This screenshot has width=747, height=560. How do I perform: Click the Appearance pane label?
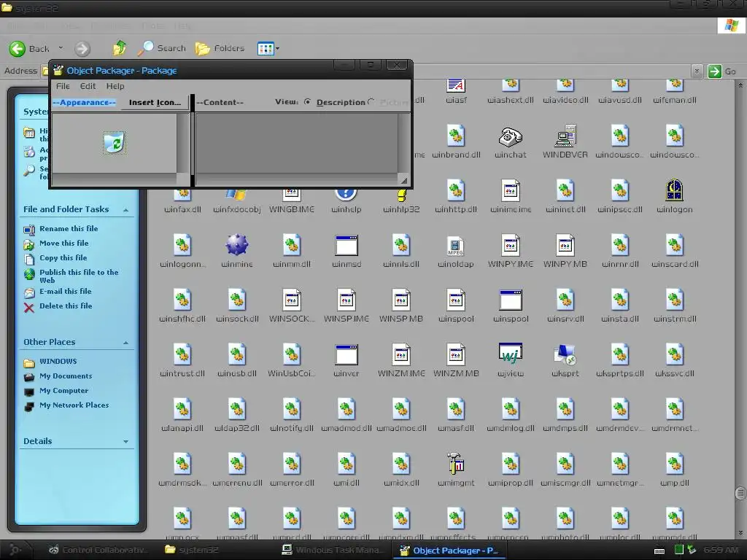[85, 102]
